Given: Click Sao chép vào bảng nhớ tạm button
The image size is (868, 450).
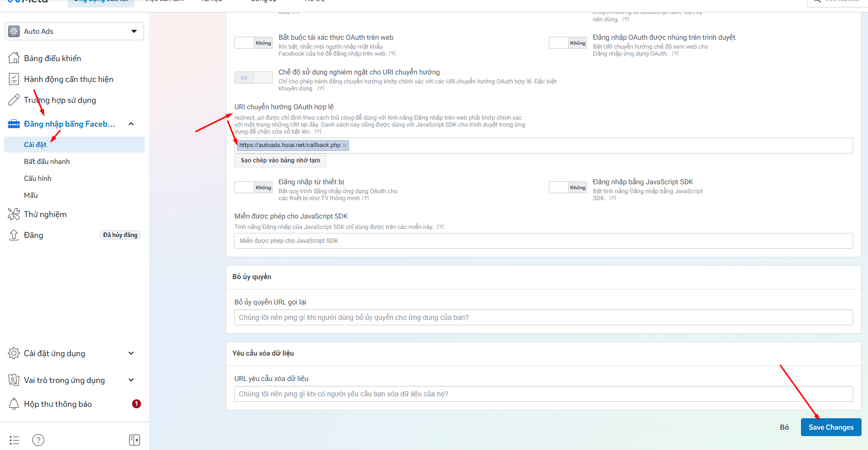Looking at the screenshot, I should (x=280, y=160).
